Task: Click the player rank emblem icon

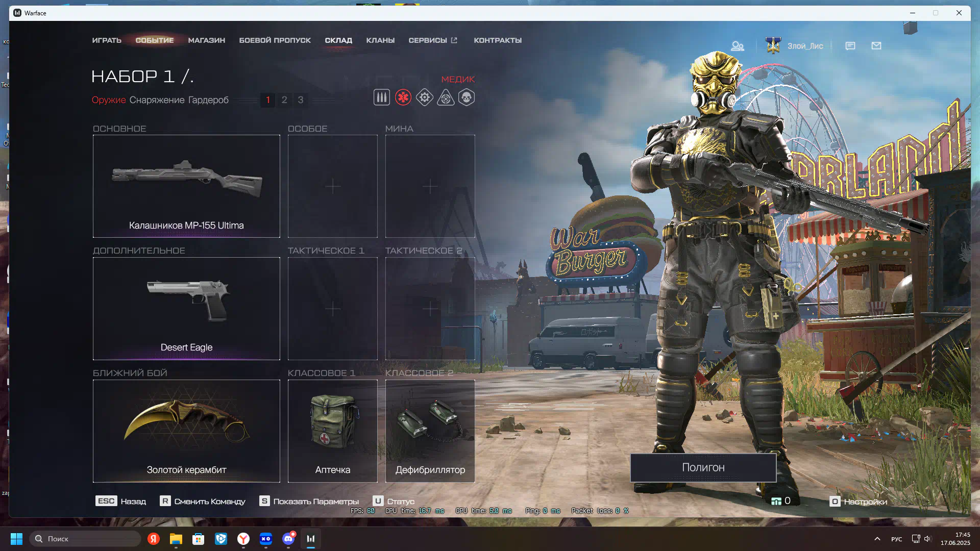Action: click(773, 45)
